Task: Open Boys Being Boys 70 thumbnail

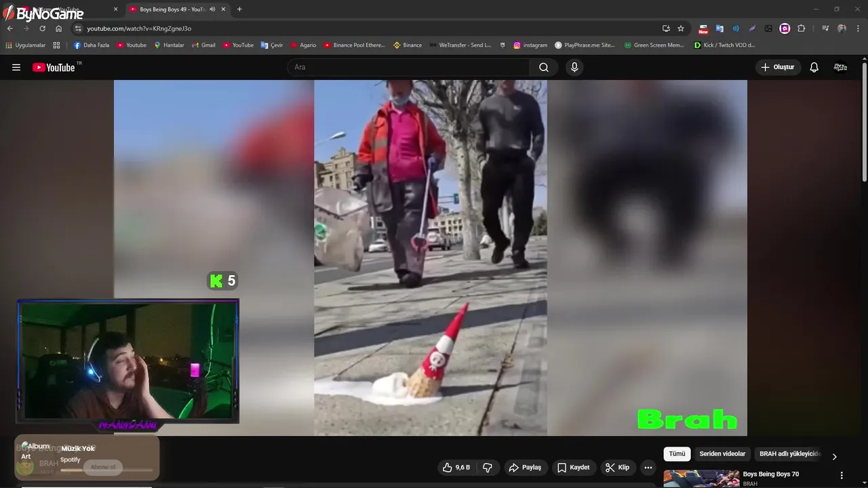Action: point(701,479)
